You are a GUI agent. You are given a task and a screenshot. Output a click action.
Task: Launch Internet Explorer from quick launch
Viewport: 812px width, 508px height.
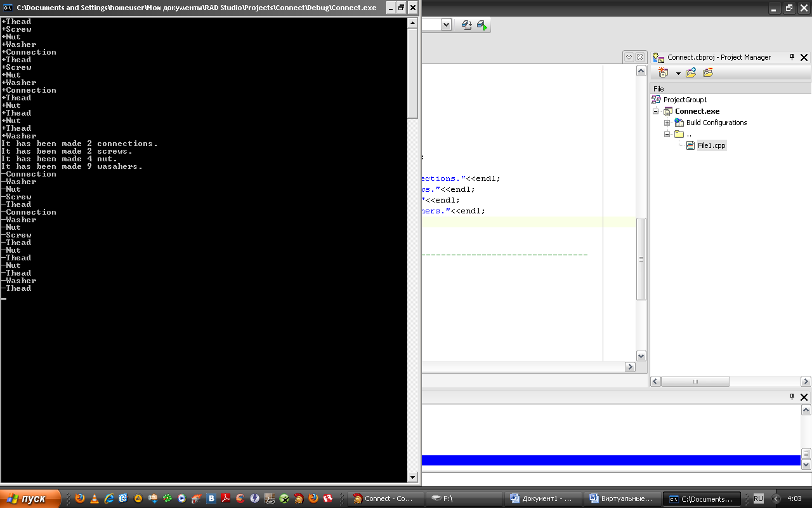coord(109,498)
